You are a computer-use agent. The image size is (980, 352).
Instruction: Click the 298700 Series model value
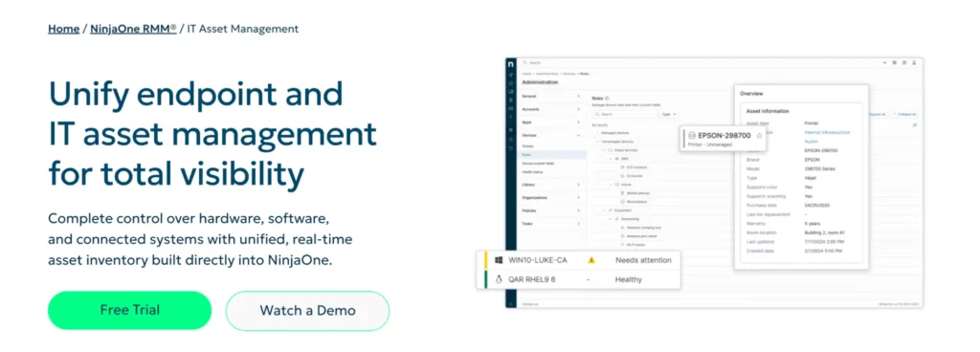click(820, 168)
